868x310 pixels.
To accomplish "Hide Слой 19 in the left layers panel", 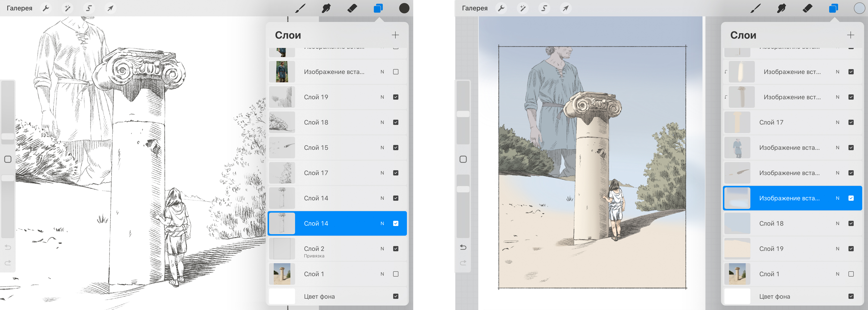I will click(396, 97).
